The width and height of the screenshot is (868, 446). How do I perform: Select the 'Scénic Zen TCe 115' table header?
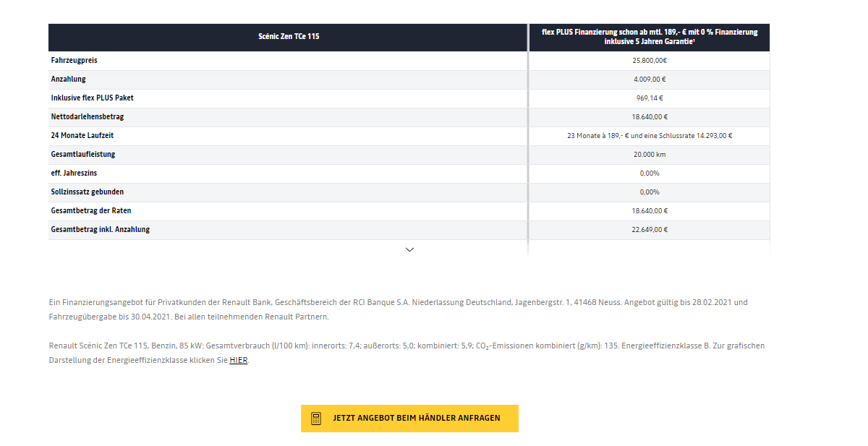[288, 37]
